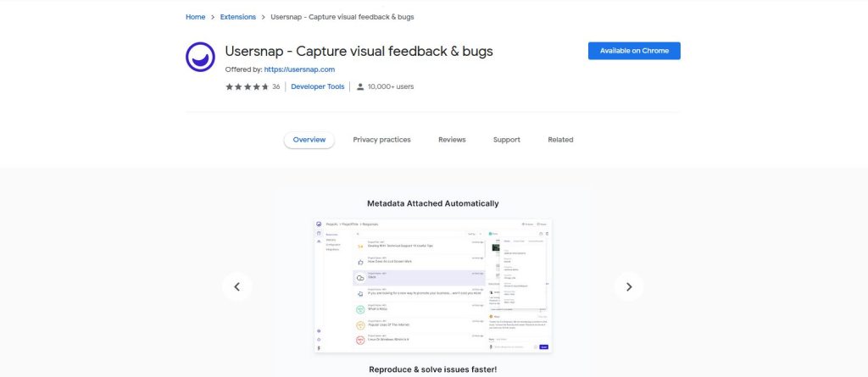
Task: Click the Metadata Attached Automatically screenshot preview
Action: 433,286
